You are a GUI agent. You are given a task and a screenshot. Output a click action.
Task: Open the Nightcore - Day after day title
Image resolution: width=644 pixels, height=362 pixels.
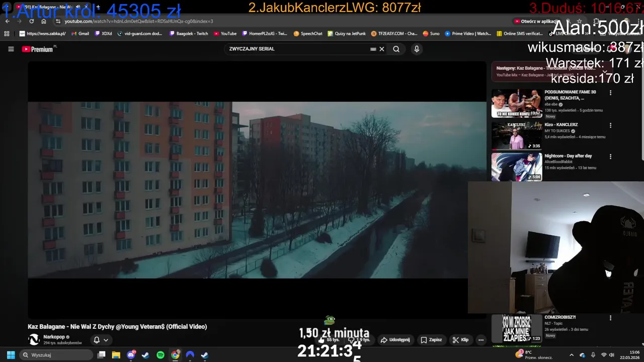tap(568, 156)
